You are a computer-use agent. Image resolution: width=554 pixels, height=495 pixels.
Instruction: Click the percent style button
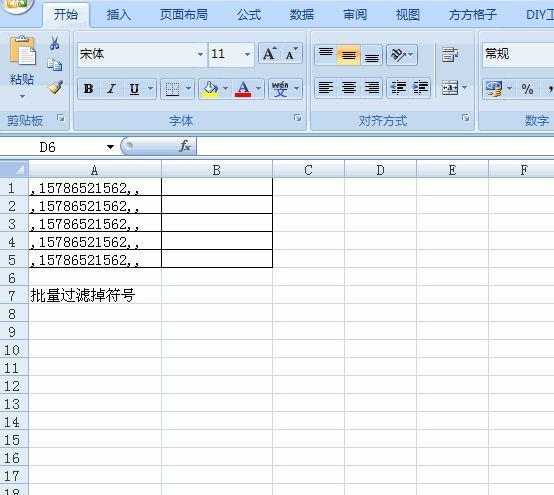527,89
